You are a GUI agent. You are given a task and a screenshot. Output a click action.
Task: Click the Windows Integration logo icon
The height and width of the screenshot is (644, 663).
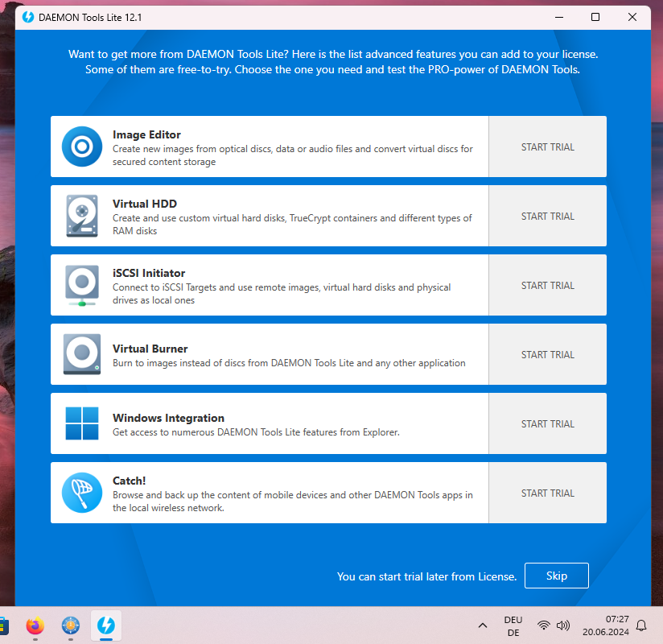[x=82, y=423]
